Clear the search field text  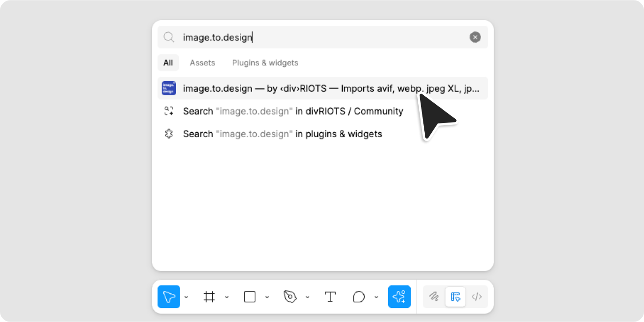click(475, 37)
